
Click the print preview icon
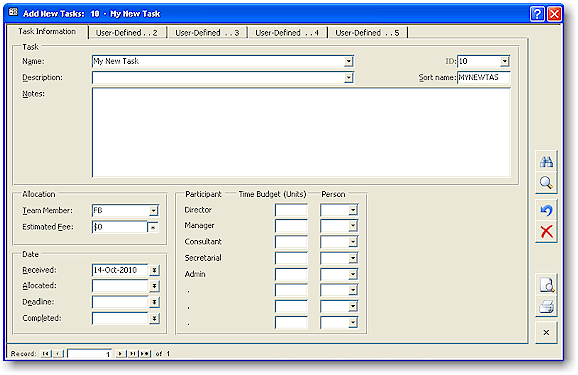click(x=546, y=284)
